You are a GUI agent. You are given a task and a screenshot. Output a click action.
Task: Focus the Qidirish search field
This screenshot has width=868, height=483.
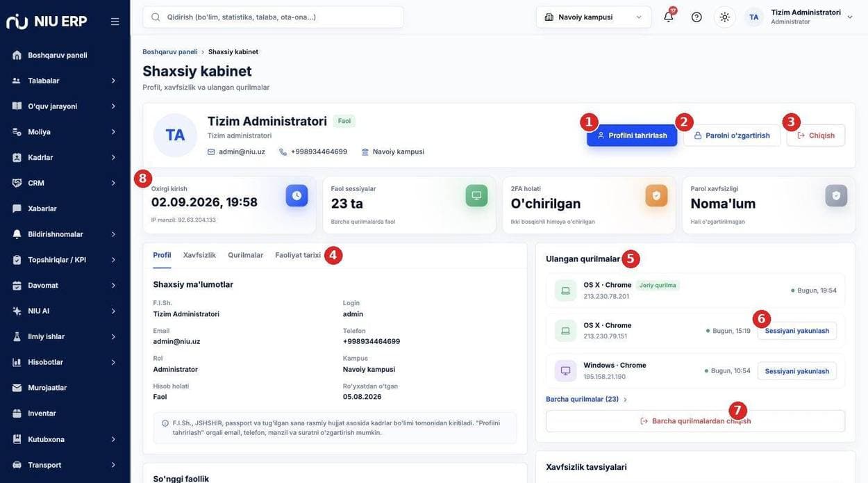point(274,17)
